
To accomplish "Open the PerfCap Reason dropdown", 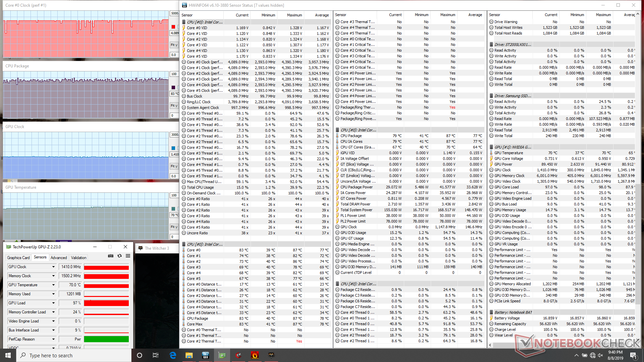I will pyautogui.click(x=53, y=339).
